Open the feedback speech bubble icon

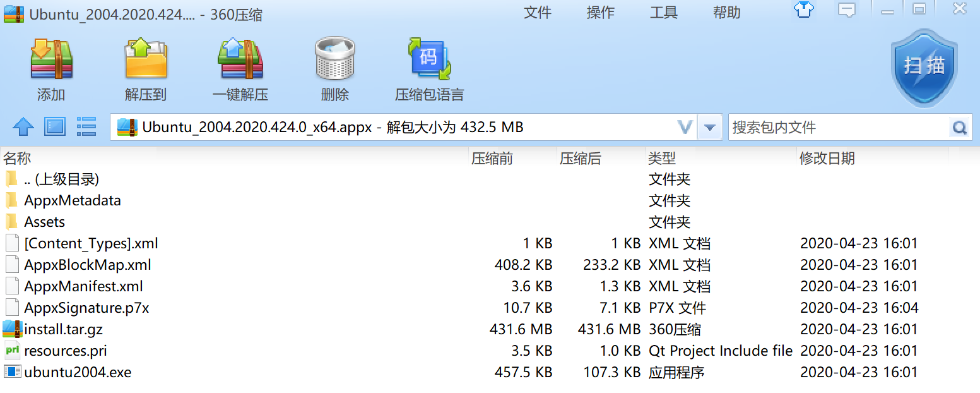[x=846, y=10]
